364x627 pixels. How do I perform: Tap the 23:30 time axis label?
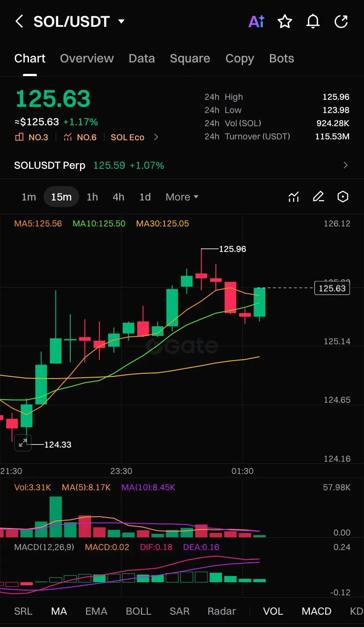click(x=121, y=471)
